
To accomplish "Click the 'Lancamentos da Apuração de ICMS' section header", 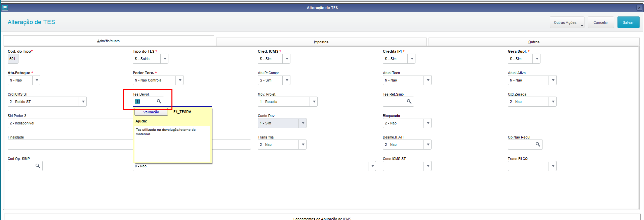I will pos(322,218).
